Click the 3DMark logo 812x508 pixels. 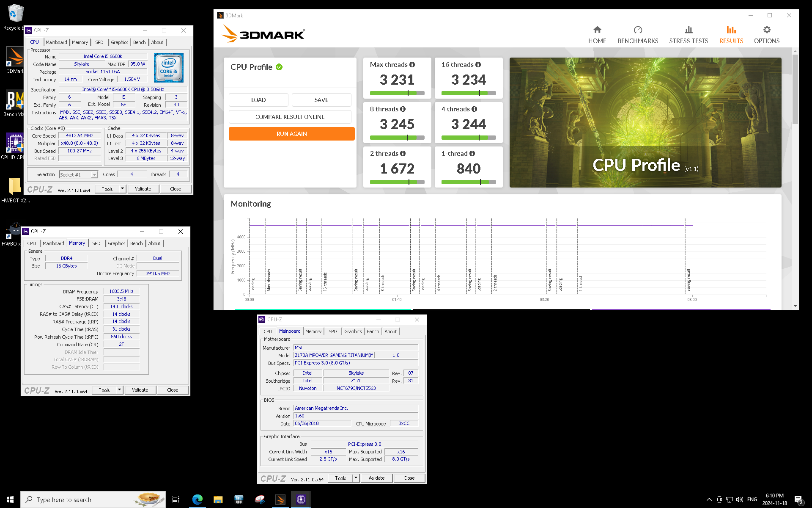pyautogui.click(x=263, y=34)
